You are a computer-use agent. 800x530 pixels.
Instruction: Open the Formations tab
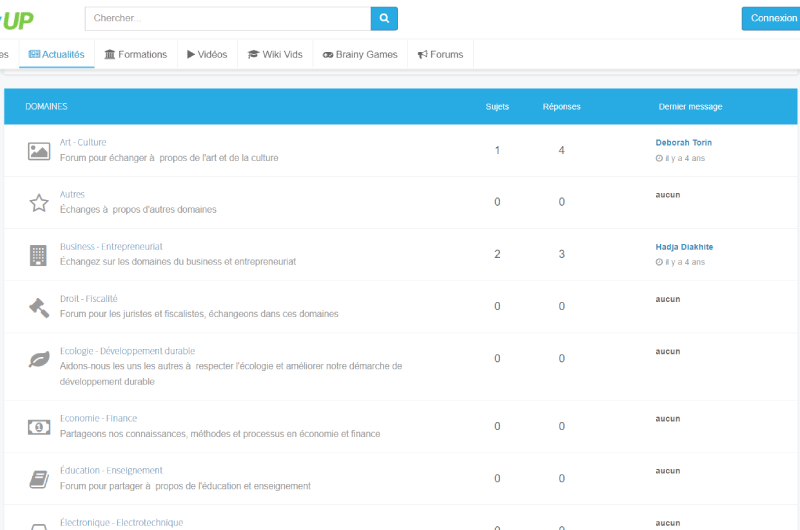pyautogui.click(x=136, y=54)
